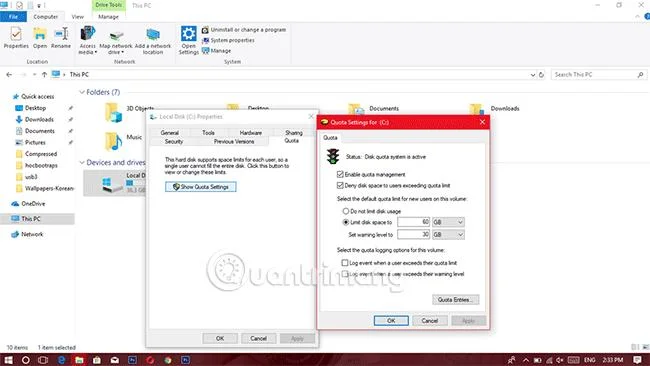
Task: Open the Music folder icon
Action: (x=113, y=141)
